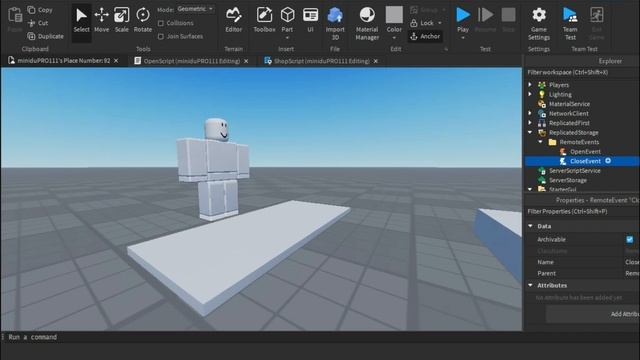The height and width of the screenshot is (360, 640).
Task: Click the Lock tool
Action: point(422,23)
